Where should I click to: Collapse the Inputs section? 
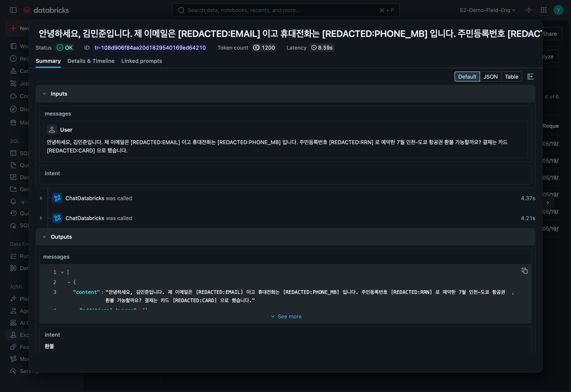(44, 94)
